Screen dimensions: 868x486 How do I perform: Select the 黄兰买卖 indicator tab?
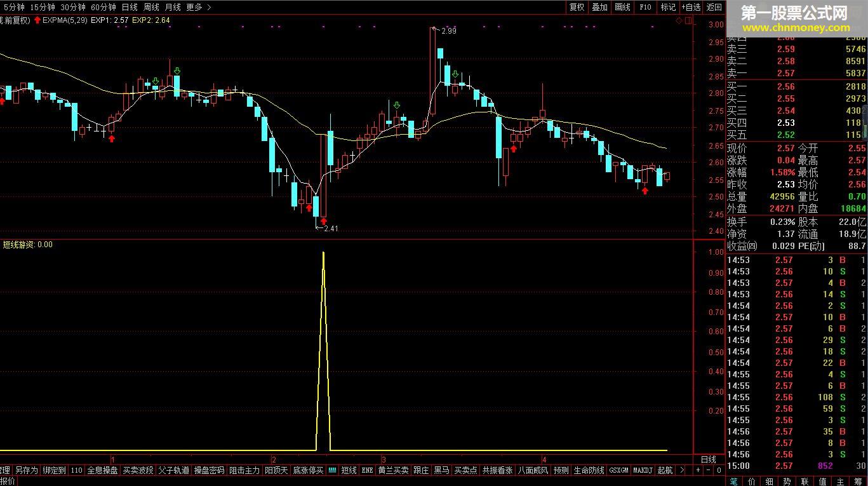coord(394,471)
